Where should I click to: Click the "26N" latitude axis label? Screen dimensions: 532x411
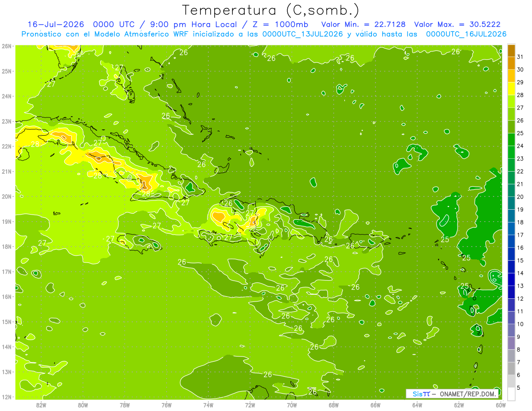pos(7,46)
